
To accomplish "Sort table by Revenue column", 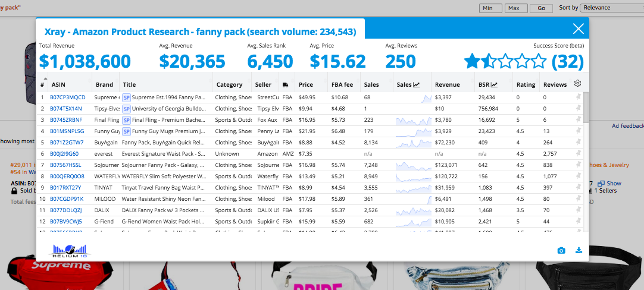I will coord(447,84).
